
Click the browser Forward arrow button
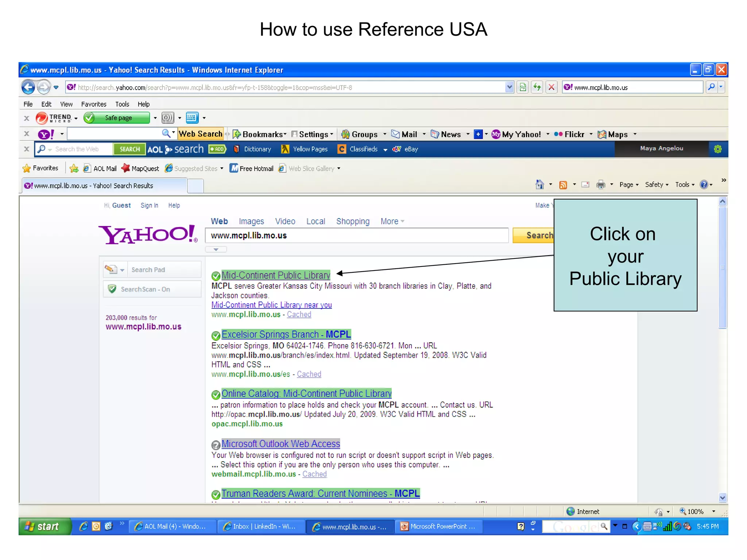point(44,87)
